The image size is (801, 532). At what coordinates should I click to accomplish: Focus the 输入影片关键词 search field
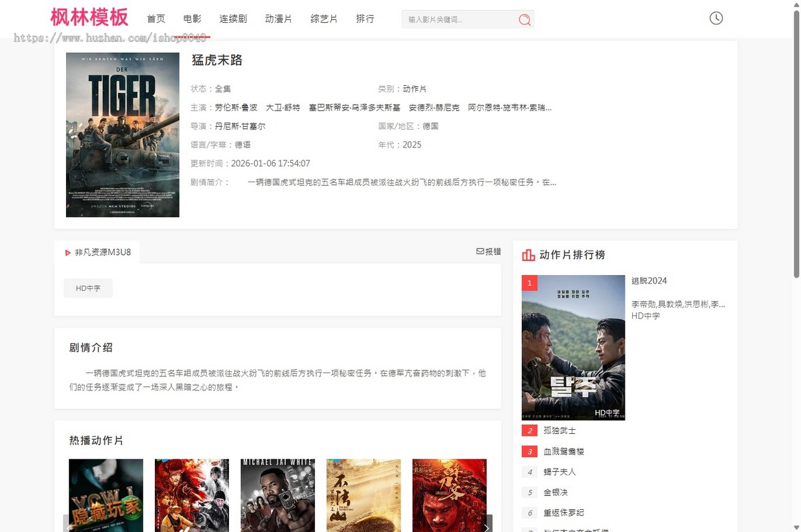click(459, 19)
